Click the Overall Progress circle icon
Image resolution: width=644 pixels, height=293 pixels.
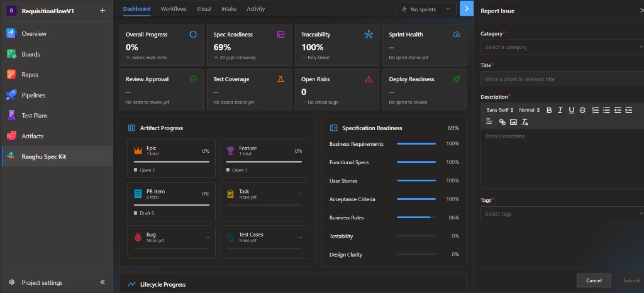click(x=193, y=35)
